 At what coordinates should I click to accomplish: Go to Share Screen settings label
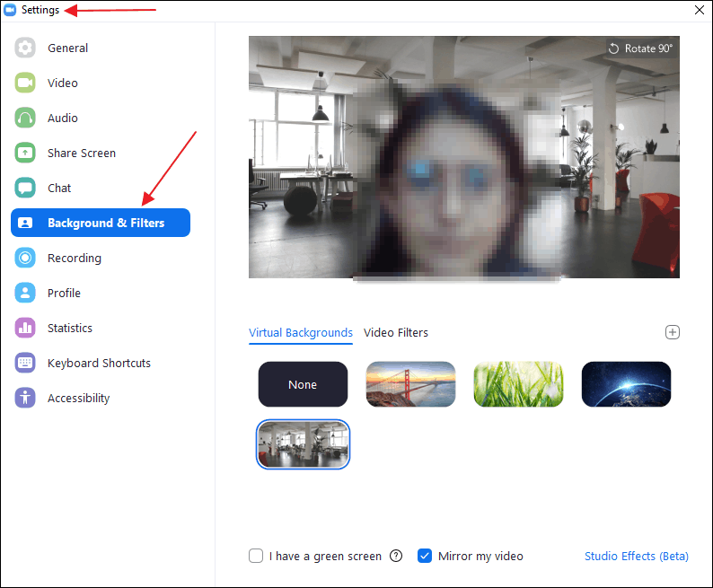82,154
